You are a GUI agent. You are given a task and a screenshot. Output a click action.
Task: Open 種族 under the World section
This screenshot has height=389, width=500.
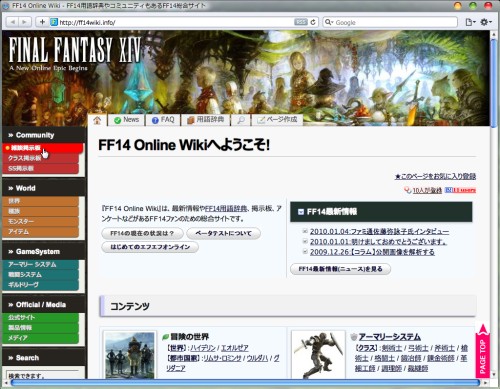click(41, 211)
